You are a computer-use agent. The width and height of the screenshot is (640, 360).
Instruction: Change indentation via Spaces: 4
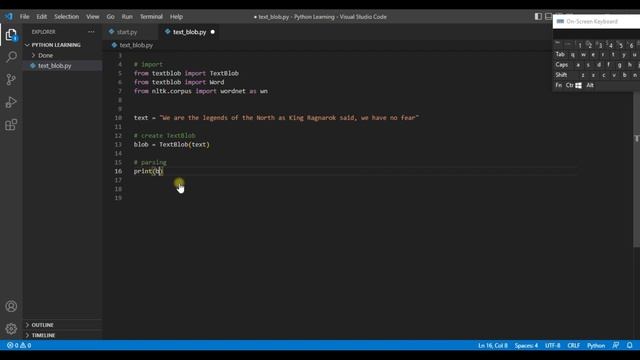pos(526,345)
